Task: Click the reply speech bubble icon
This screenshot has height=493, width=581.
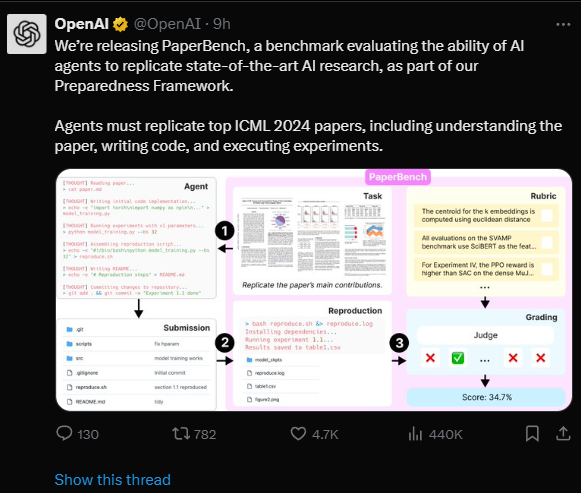Action: pyautogui.click(x=64, y=433)
